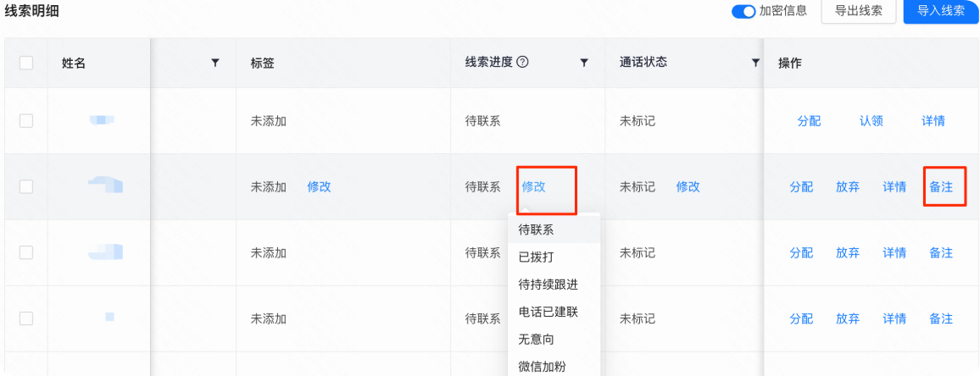This screenshot has width=980, height=376.
Task: Click 未标记 in the third row
Action: click(x=638, y=252)
